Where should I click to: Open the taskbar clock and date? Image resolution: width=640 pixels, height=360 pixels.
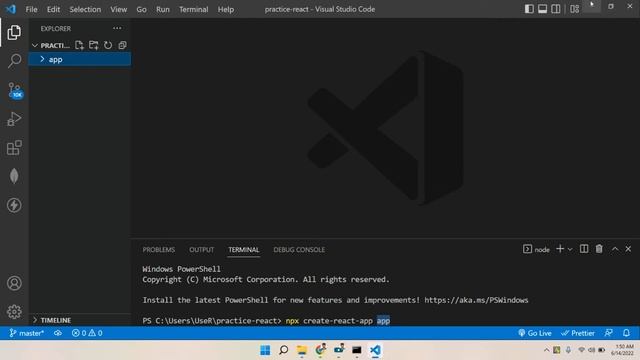point(622,350)
